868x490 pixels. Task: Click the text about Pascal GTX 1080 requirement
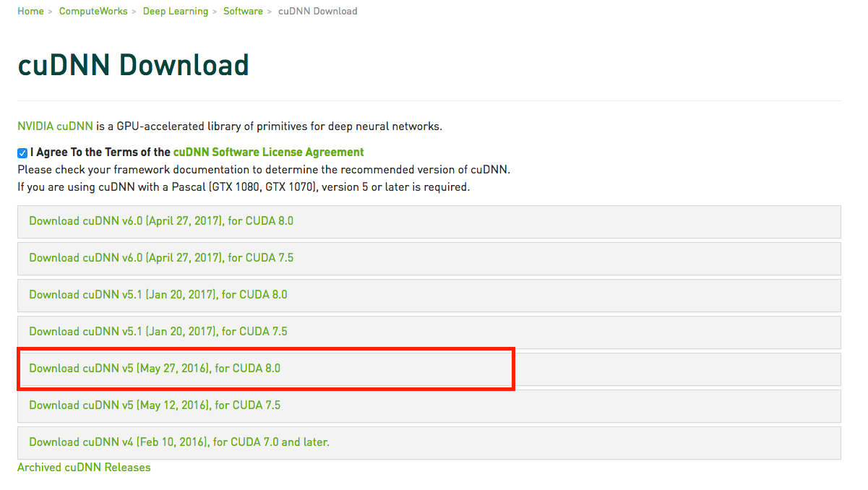[244, 187]
